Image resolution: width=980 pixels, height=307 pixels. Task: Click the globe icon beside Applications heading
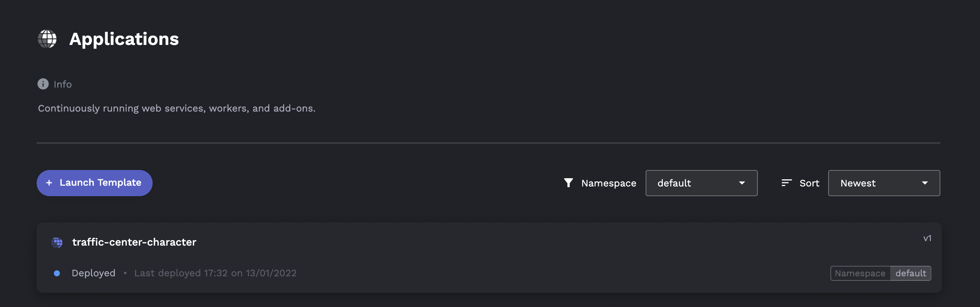coord(47,39)
